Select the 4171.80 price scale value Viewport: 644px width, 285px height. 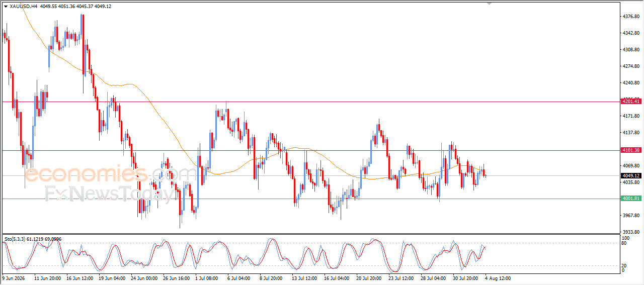click(x=631, y=116)
